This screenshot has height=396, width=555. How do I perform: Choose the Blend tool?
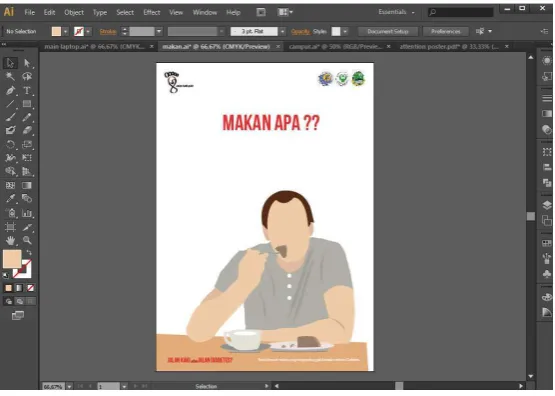tap(27, 199)
